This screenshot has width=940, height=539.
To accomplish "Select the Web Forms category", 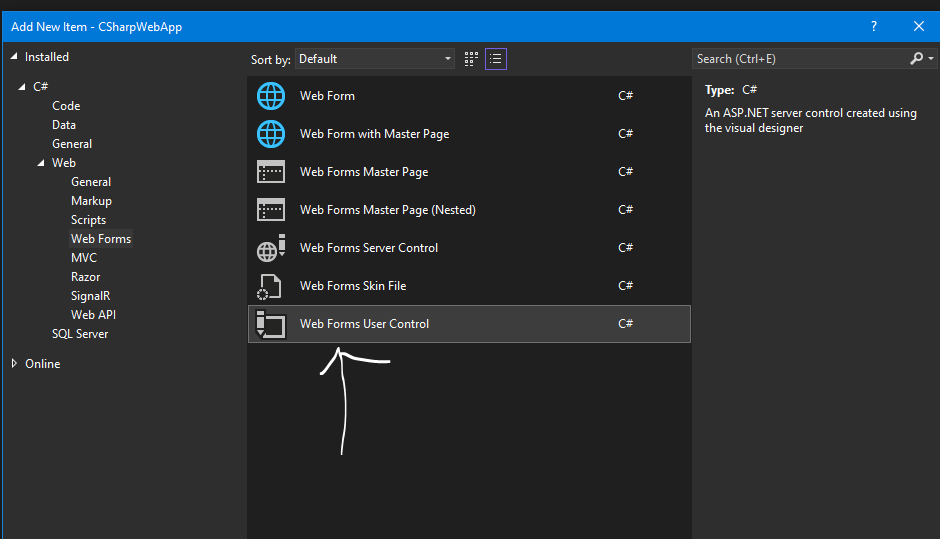I will click(x=101, y=239).
